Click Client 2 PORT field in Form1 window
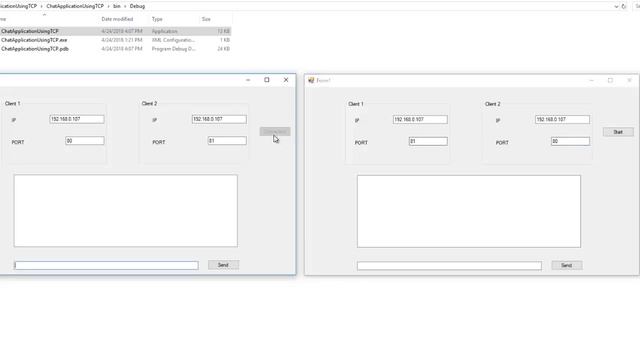The width and height of the screenshot is (640, 360). point(570,141)
